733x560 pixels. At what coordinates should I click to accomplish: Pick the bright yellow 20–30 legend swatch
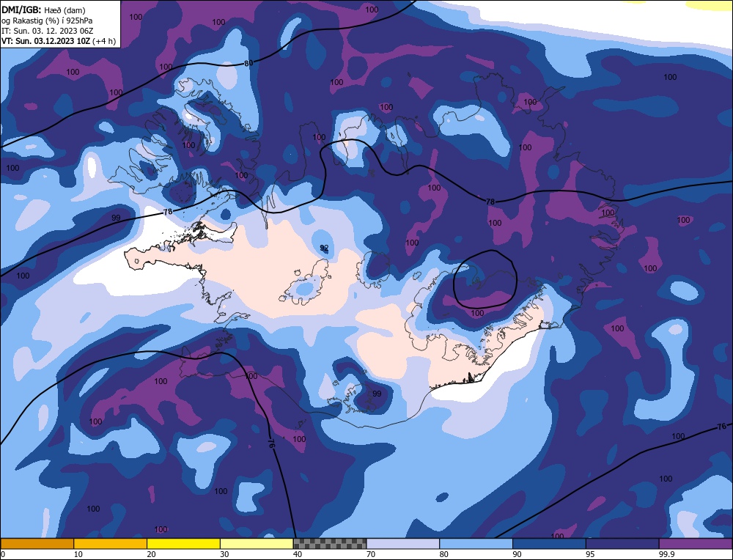(x=184, y=543)
